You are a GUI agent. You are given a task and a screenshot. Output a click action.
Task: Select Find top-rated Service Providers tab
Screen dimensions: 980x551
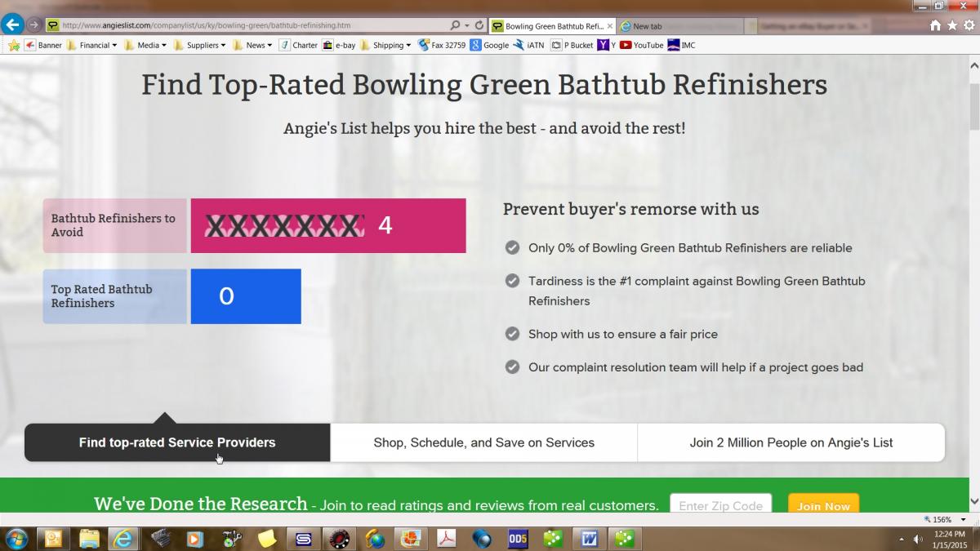[177, 442]
